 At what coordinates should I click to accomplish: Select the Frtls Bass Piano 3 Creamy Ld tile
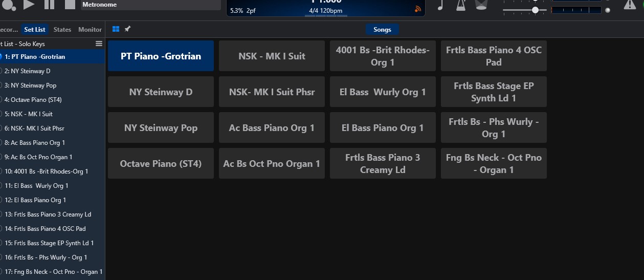coord(383,163)
